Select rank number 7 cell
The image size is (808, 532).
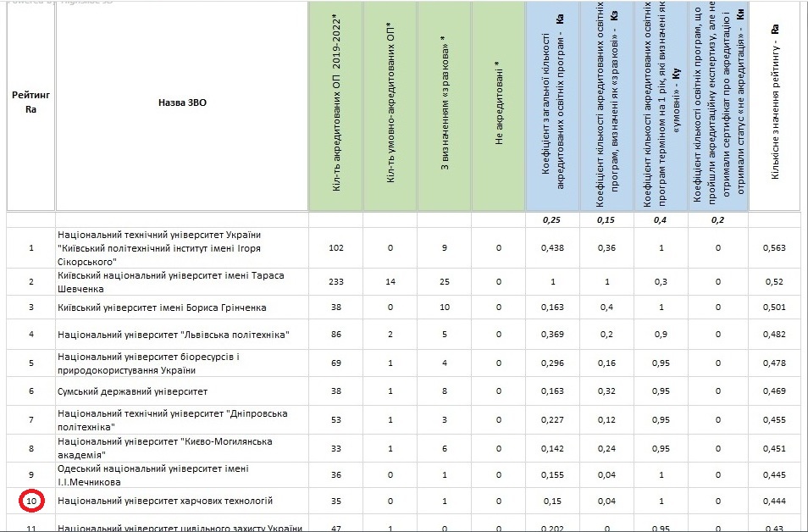(x=31, y=419)
